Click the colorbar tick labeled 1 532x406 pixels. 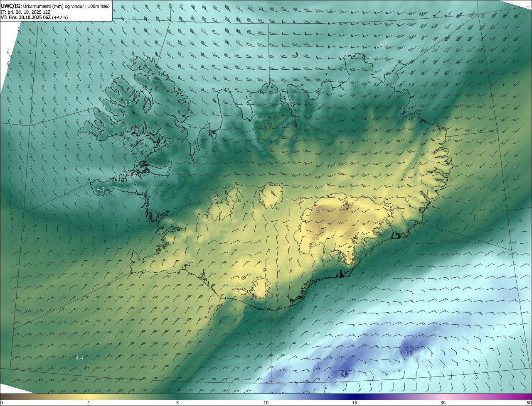89,403
